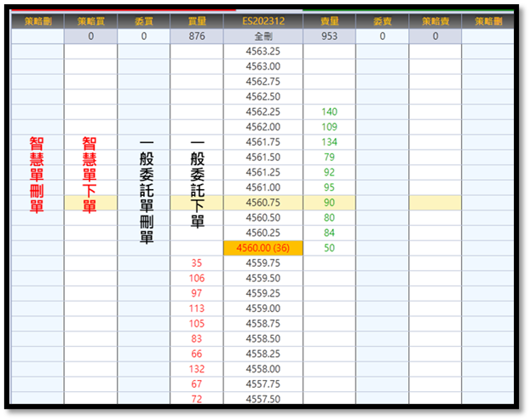The width and height of the screenshot is (530, 420).
Task: Click the 全刪 cancel-all cell
Action: tap(263, 37)
